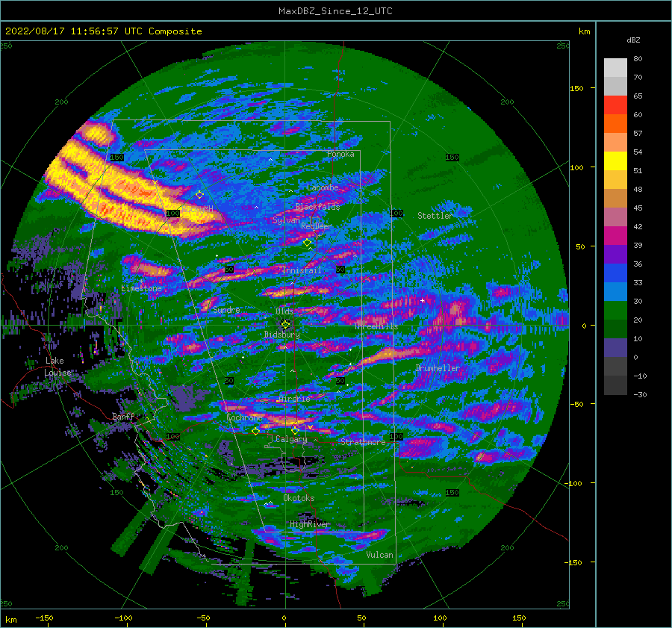This screenshot has height=628, width=672.
Task: Click the km unit label at top right
Action: pos(584,31)
